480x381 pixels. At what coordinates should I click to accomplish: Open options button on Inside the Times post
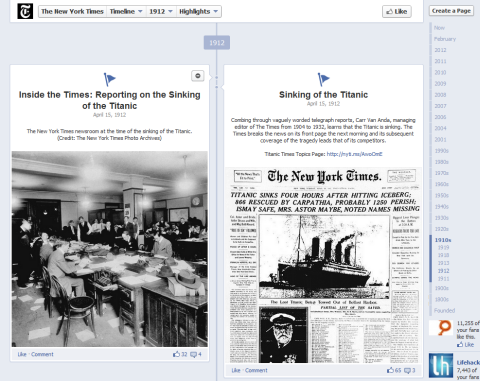click(x=198, y=76)
